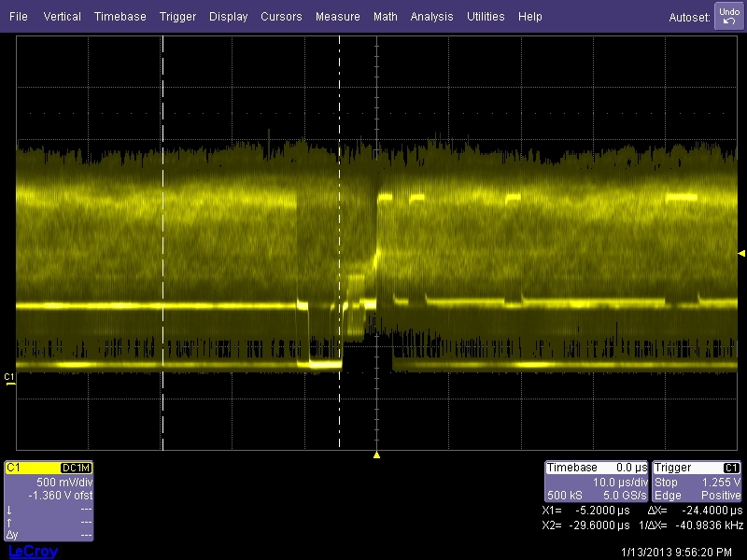Viewport: 747px width, 560px height.
Task: Open the Vertical menu
Action: [x=62, y=17]
